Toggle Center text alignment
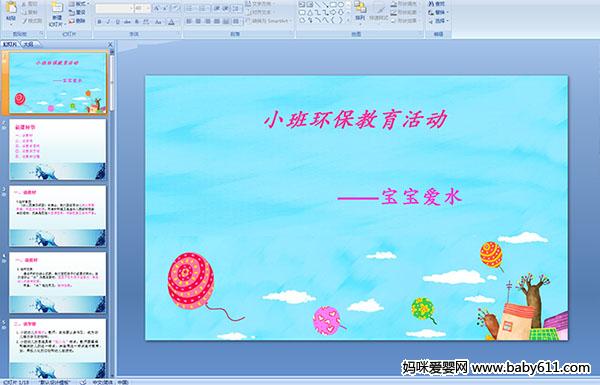The image size is (600, 385). pyautogui.click(x=198, y=21)
